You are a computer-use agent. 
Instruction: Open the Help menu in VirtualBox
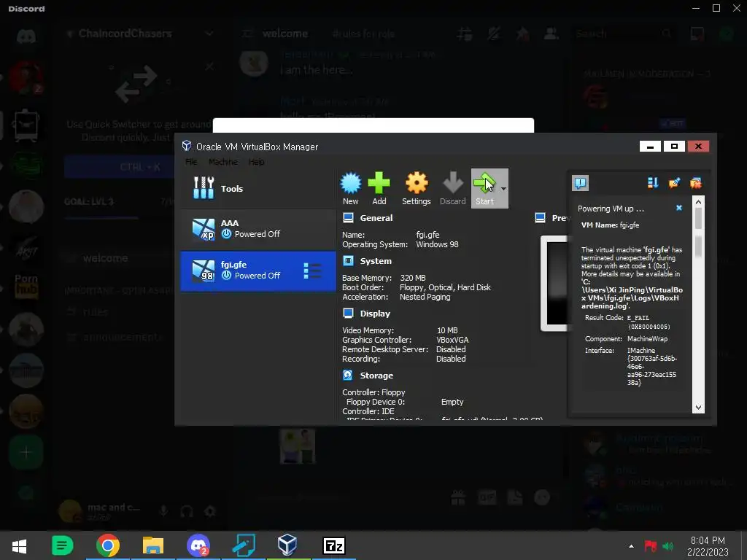pos(256,162)
